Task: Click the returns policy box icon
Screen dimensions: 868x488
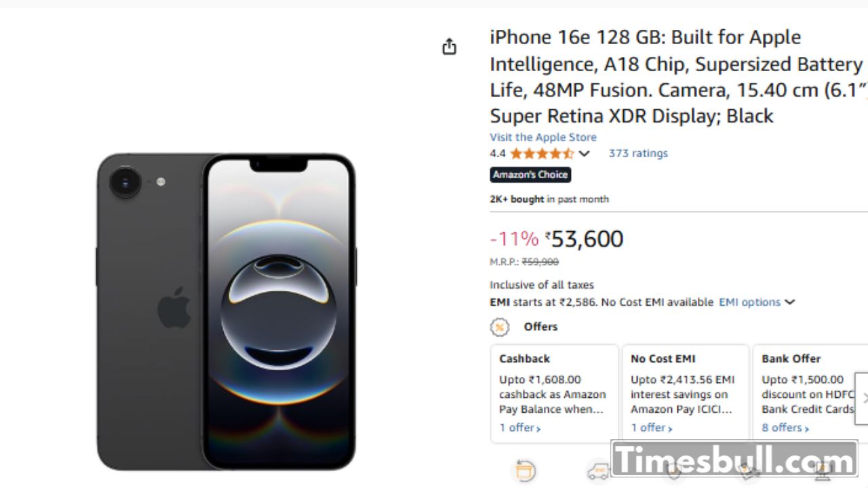Action: (526, 470)
